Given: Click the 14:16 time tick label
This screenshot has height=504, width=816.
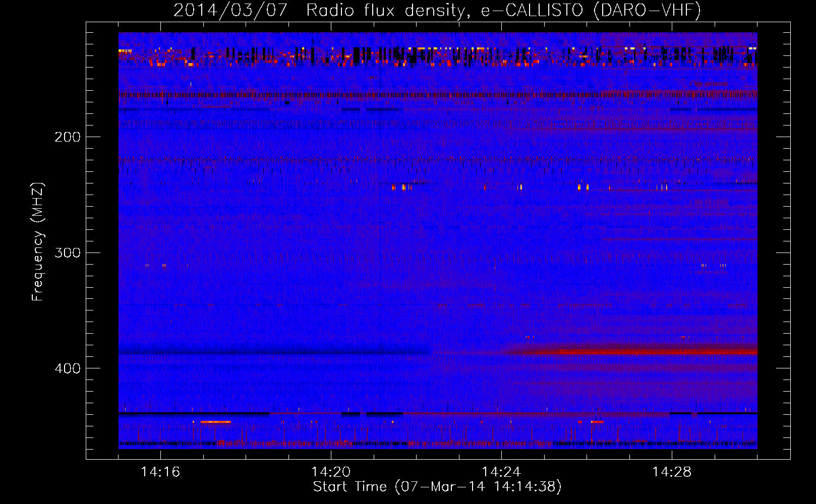Looking at the screenshot, I should (x=160, y=472).
